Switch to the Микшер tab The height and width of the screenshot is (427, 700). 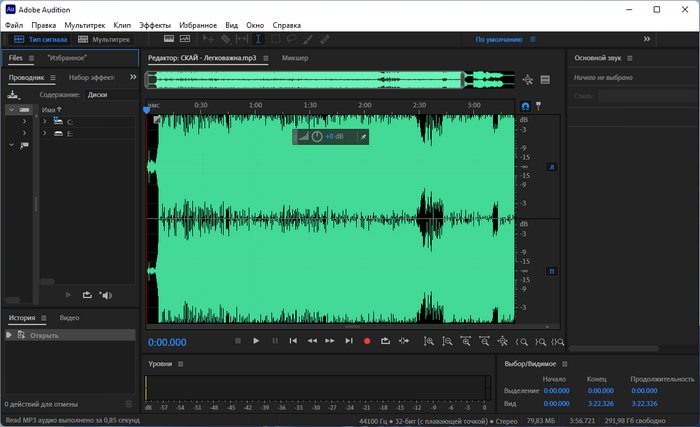(x=295, y=58)
